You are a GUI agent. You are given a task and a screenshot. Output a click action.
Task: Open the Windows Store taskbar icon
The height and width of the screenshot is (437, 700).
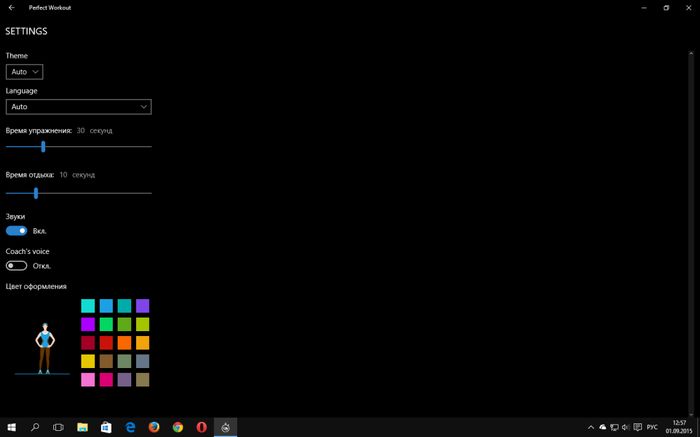(106, 427)
